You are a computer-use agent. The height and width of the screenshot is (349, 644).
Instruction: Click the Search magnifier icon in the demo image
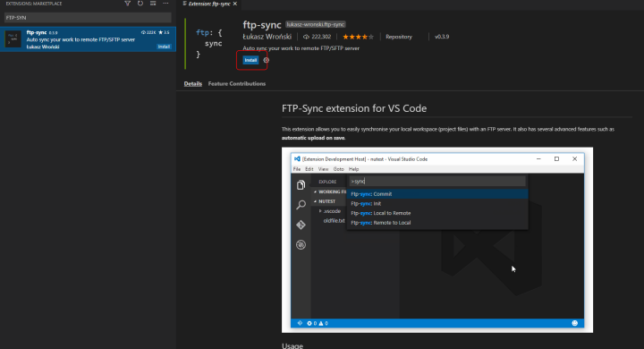click(x=301, y=205)
